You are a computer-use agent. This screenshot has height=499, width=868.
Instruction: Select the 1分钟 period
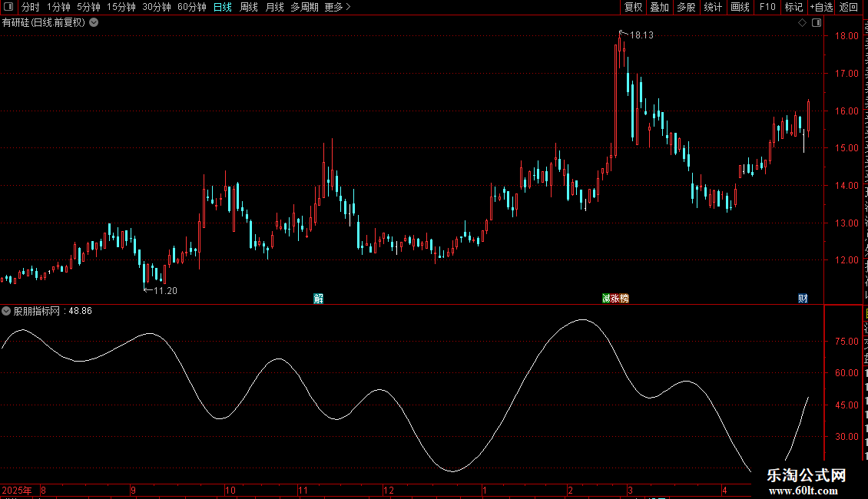(58, 7)
